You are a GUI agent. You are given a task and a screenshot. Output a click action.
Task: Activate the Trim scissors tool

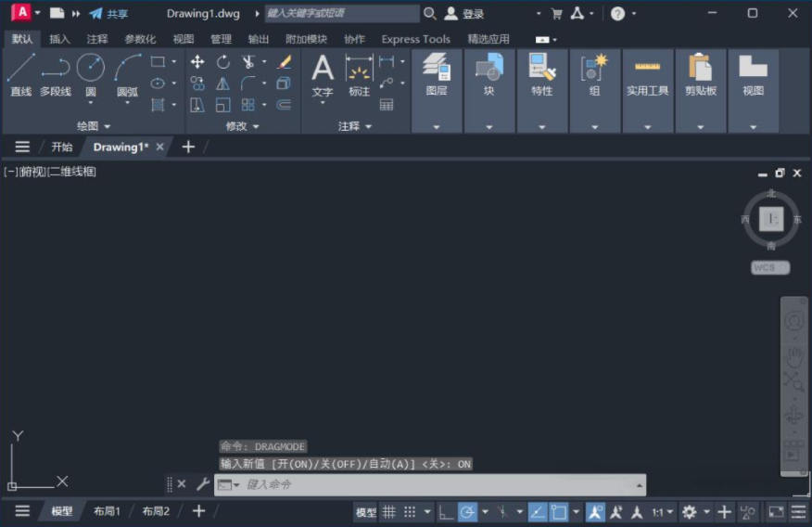[x=248, y=61]
